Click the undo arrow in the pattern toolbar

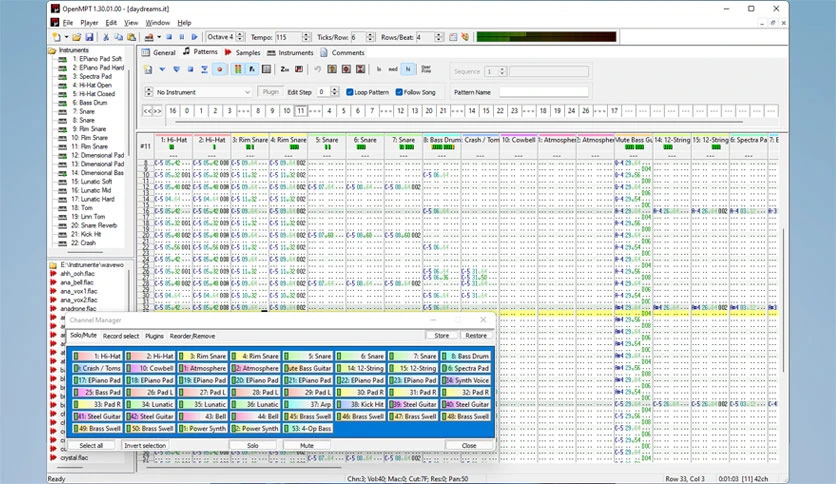(x=318, y=69)
